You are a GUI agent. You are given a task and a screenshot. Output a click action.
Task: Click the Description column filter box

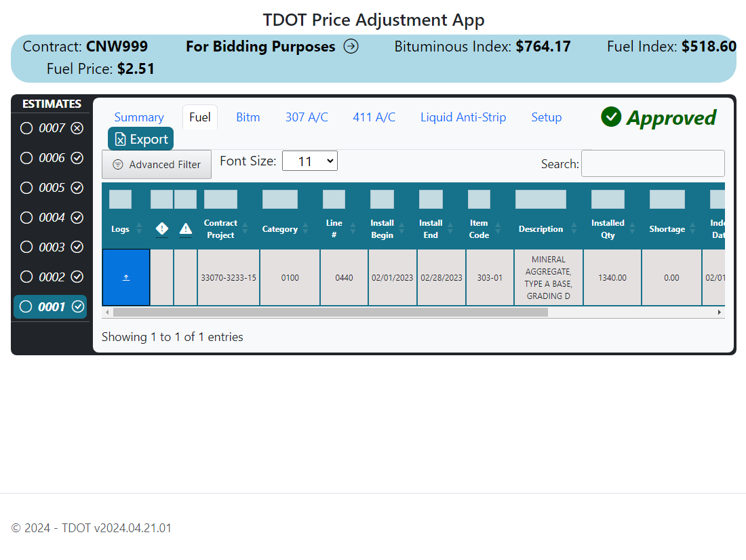(541, 199)
